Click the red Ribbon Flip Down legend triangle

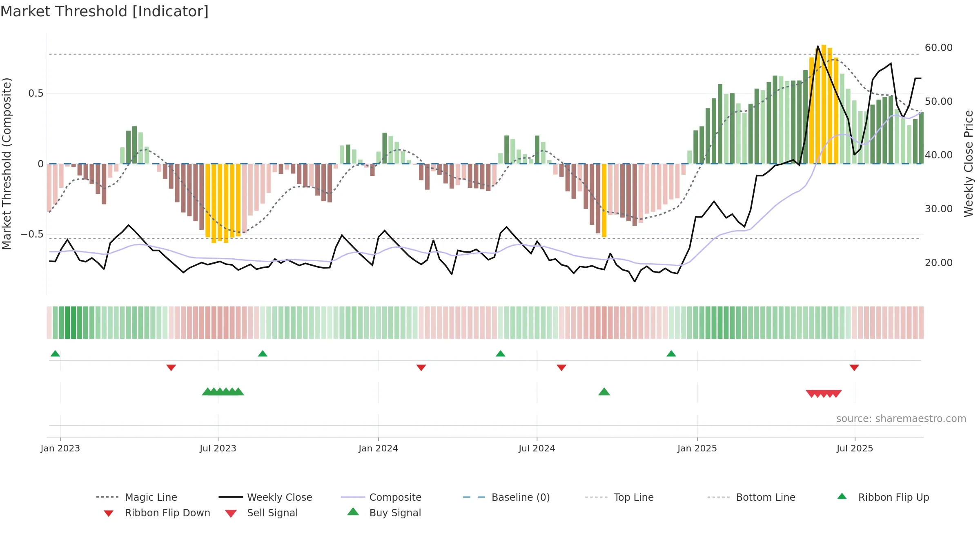click(109, 513)
